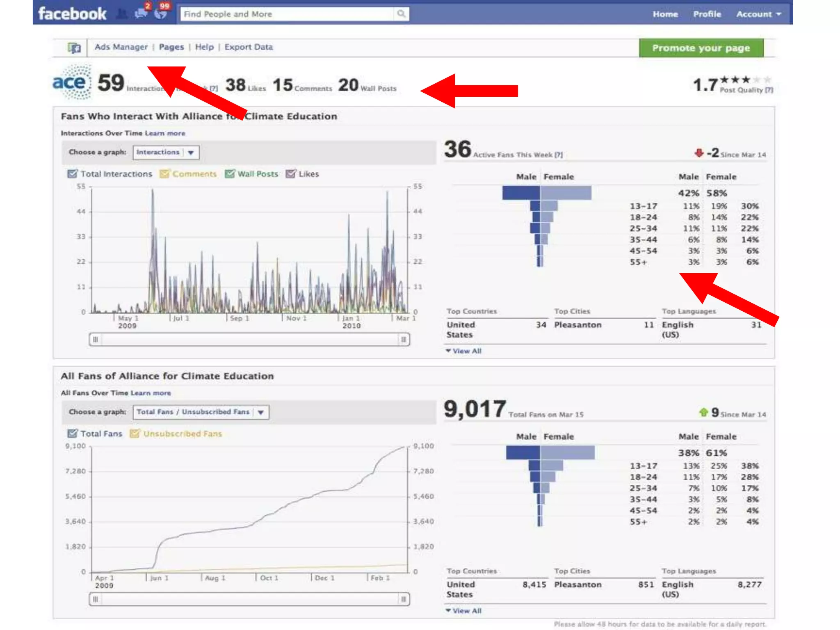Viewport: 840px width, 630px height.
Task: Focus the Find People and More field
Action: tap(287, 14)
